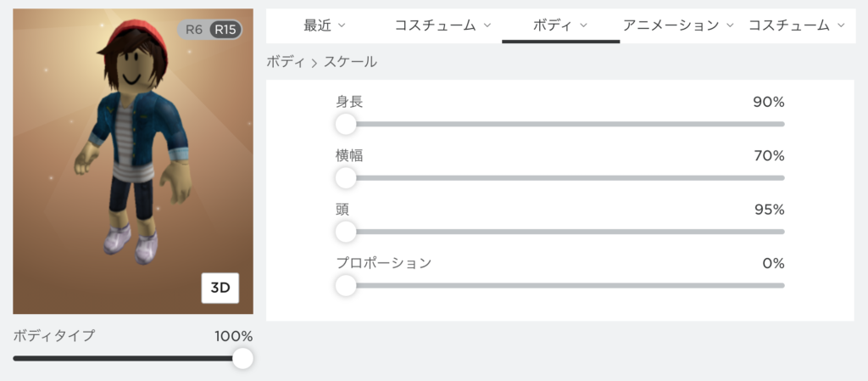The height and width of the screenshot is (381, 868).
Task: Expand the chevron next to 最近
Action: pos(342,25)
